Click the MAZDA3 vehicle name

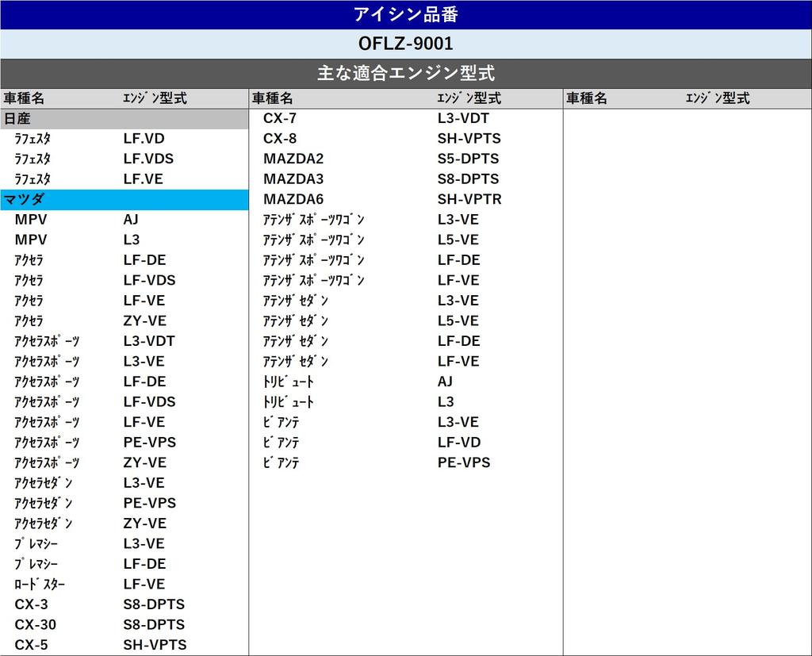pyautogui.click(x=293, y=178)
